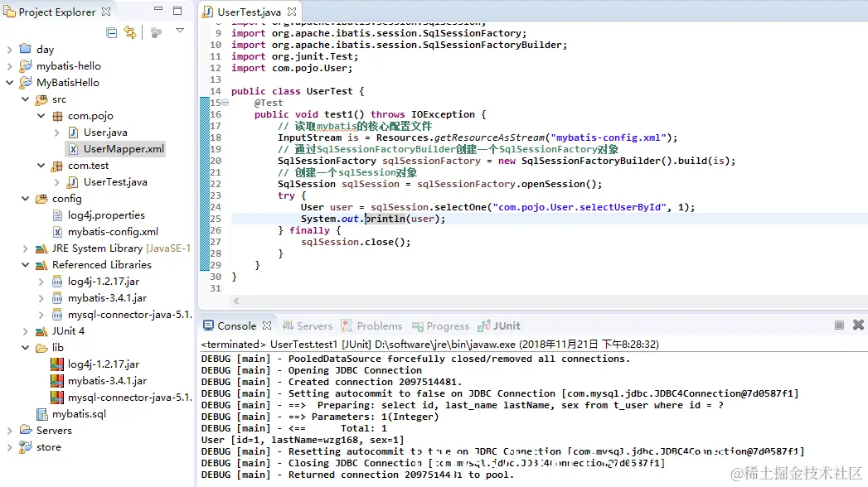Click line number 20 in gutter

(x=216, y=161)
